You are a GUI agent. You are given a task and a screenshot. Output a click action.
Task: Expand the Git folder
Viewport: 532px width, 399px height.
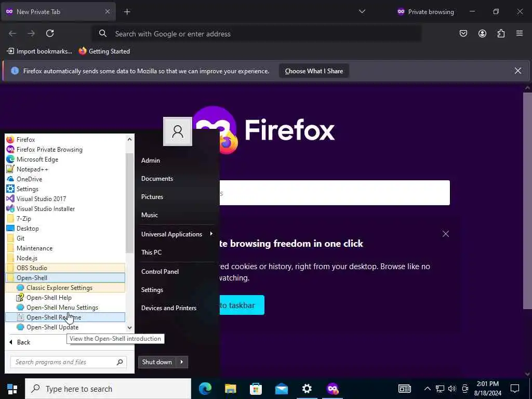[65, 238]
